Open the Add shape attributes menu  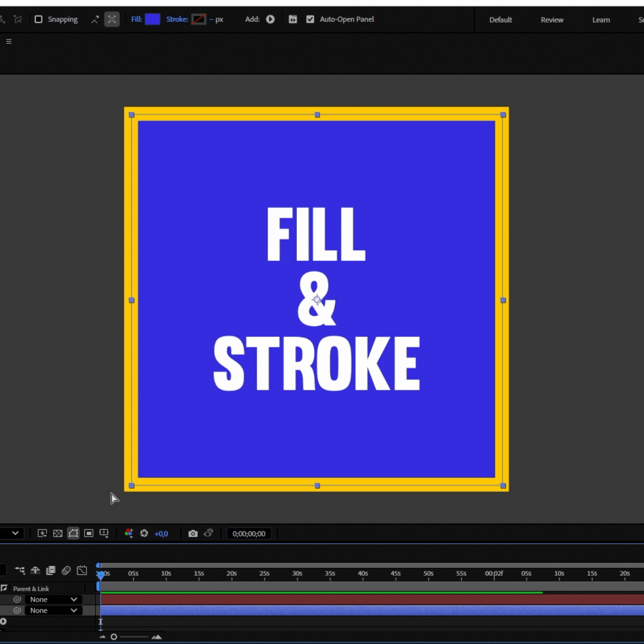tap(270, 19)
